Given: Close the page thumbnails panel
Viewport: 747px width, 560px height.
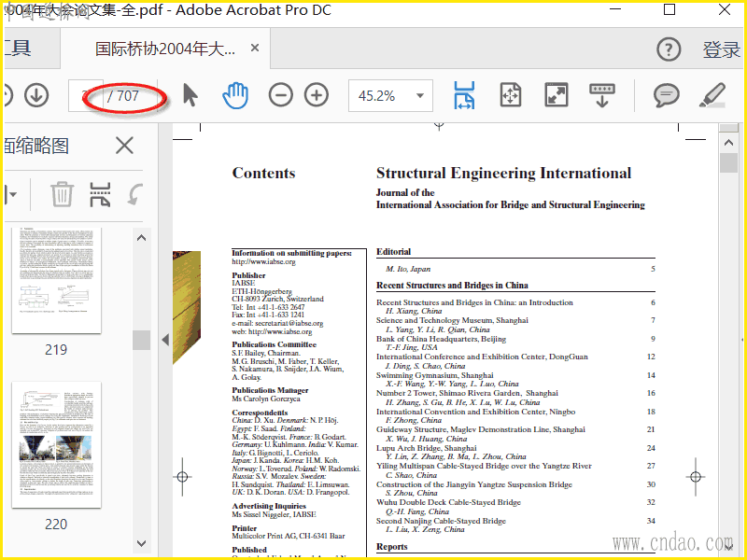Looking at the screenshot, I should (124, 146).
